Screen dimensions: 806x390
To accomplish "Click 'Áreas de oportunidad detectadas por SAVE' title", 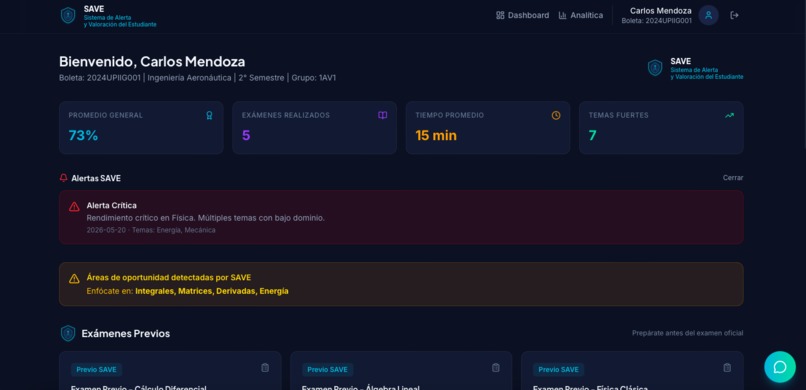I will point(169,277).
